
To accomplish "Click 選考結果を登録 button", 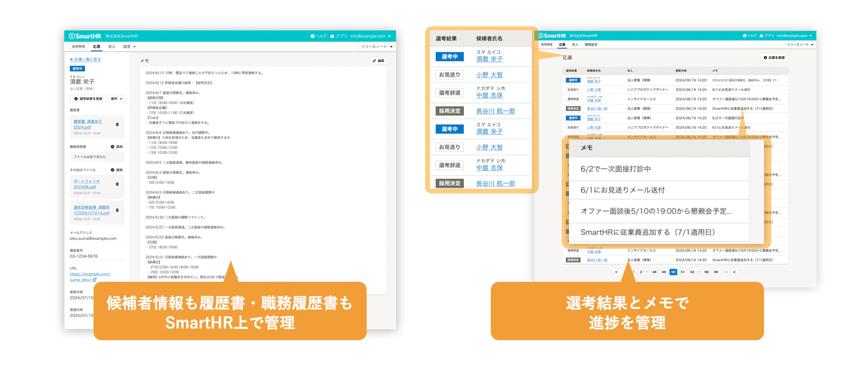I will tap(88, 99).
